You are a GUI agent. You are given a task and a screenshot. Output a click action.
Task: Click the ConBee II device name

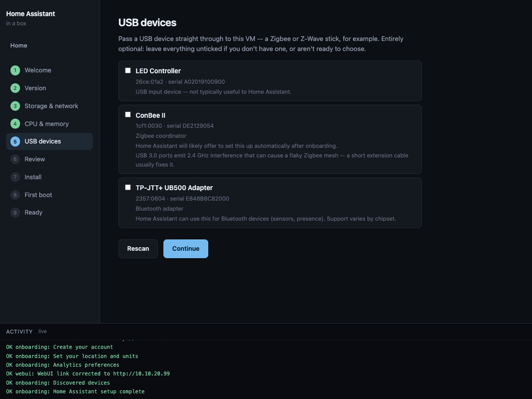point(150,115)
